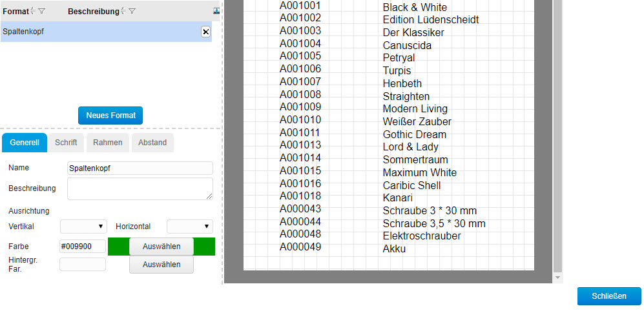Click the Farbe hex value field
The image size is (644, 313).
pyautogui.click(x=83, y=247)
